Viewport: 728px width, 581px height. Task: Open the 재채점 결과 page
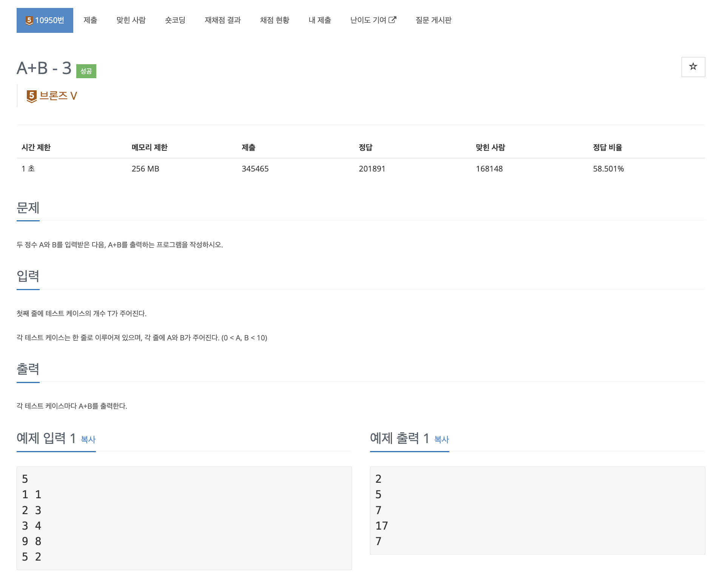point(223,20)
